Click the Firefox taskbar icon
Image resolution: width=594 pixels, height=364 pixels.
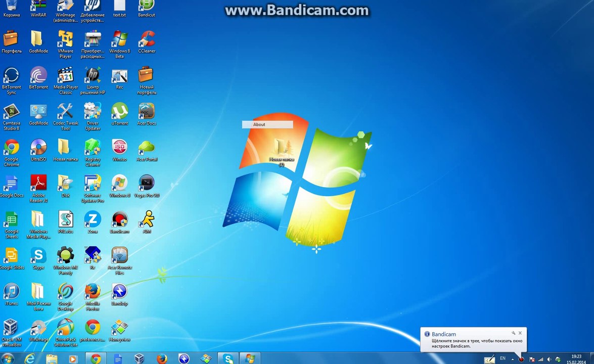coord(162,358)
